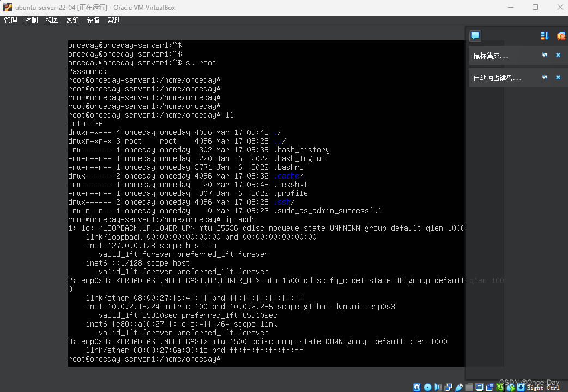Click the .sudo_as_admin_successful filename
The image size is (568, 392).
(x=328, y=211)
